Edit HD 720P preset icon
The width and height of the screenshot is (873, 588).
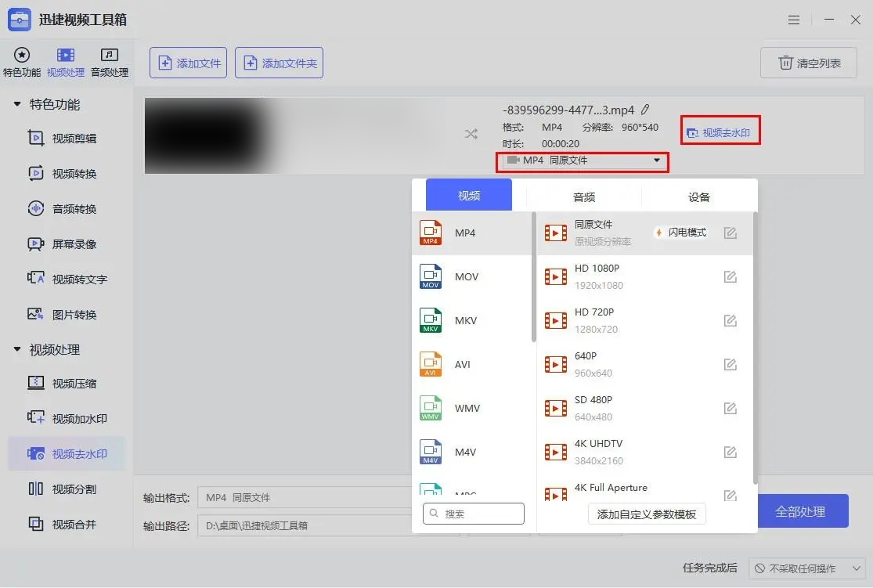pos(731,320)
